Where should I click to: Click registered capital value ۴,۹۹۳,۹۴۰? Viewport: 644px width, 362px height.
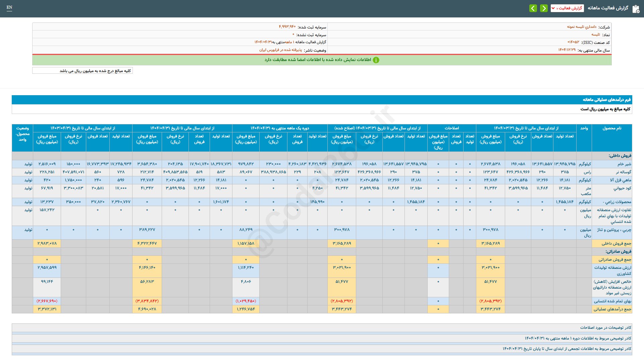pos(287,27)
